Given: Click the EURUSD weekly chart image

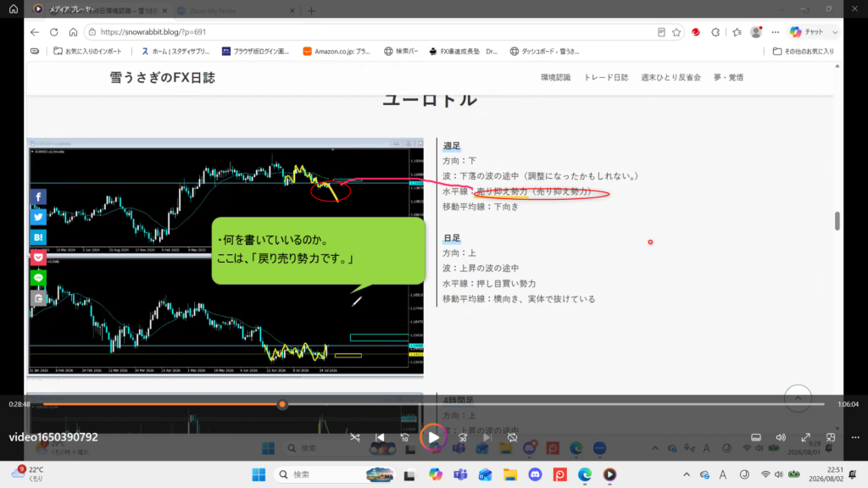Looking at the screenshot, I should coord(225,197).
